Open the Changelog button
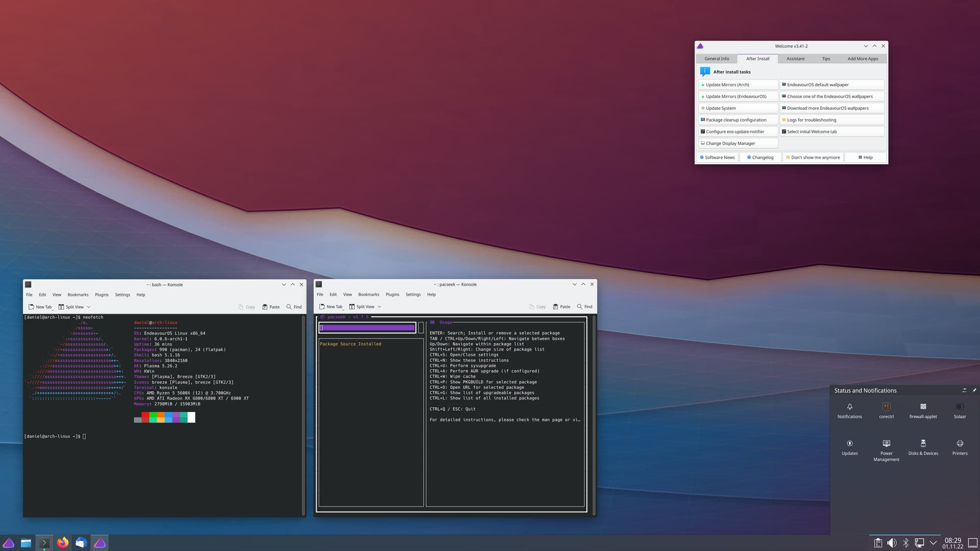 [760, 158]
